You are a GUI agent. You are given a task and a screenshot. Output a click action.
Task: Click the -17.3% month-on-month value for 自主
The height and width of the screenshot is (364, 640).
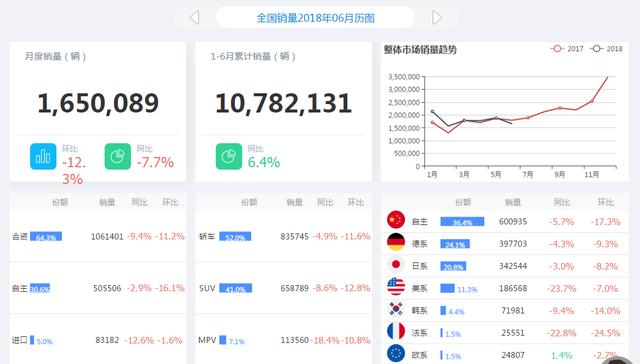point(605,222)
